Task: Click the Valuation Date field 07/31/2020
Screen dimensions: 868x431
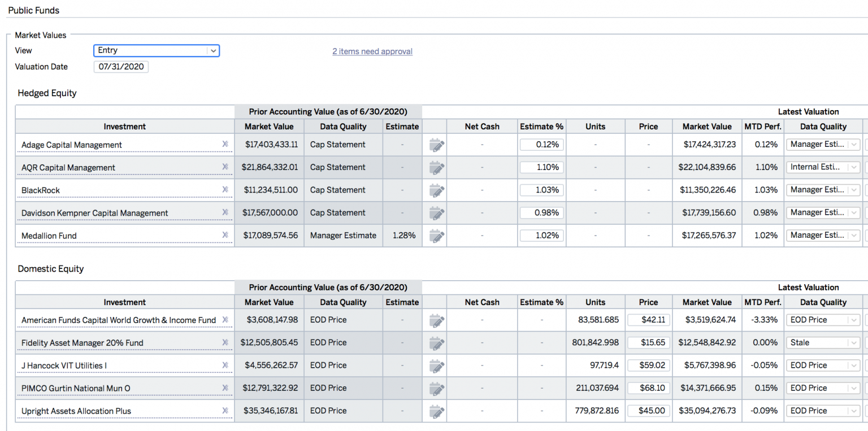Action: pos(121,67)
